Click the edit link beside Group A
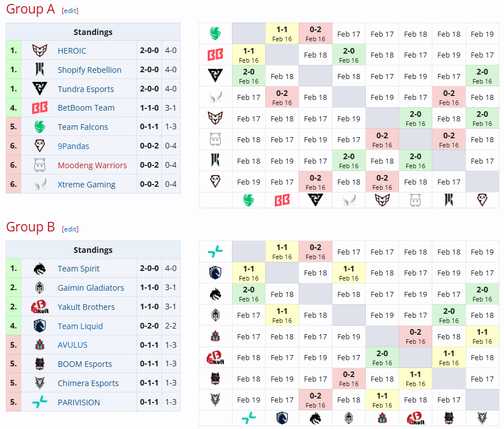 [70, 11]
